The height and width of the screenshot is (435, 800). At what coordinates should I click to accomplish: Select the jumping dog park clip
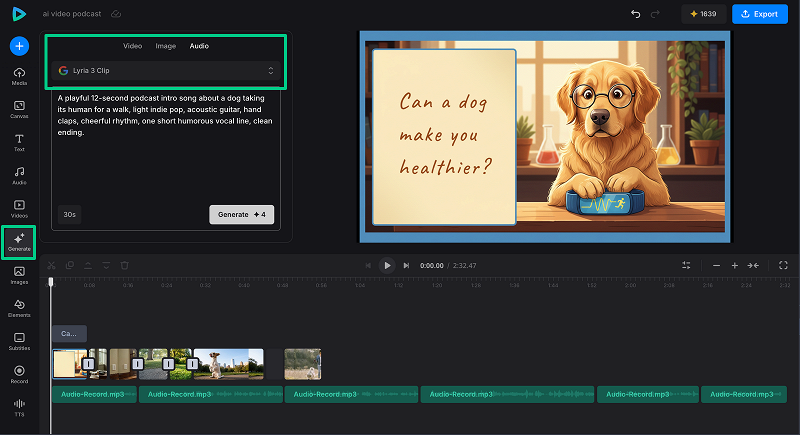point(229,364)
